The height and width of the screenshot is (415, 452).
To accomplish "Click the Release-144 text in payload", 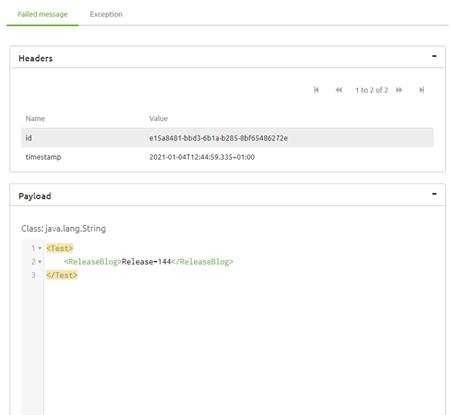I will click(x=146, y=262).
